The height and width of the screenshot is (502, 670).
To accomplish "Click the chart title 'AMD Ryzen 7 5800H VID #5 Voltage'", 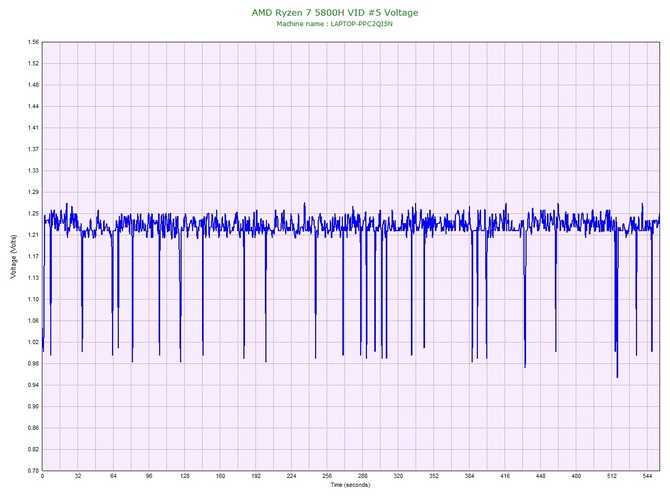I will coord(335,13).
